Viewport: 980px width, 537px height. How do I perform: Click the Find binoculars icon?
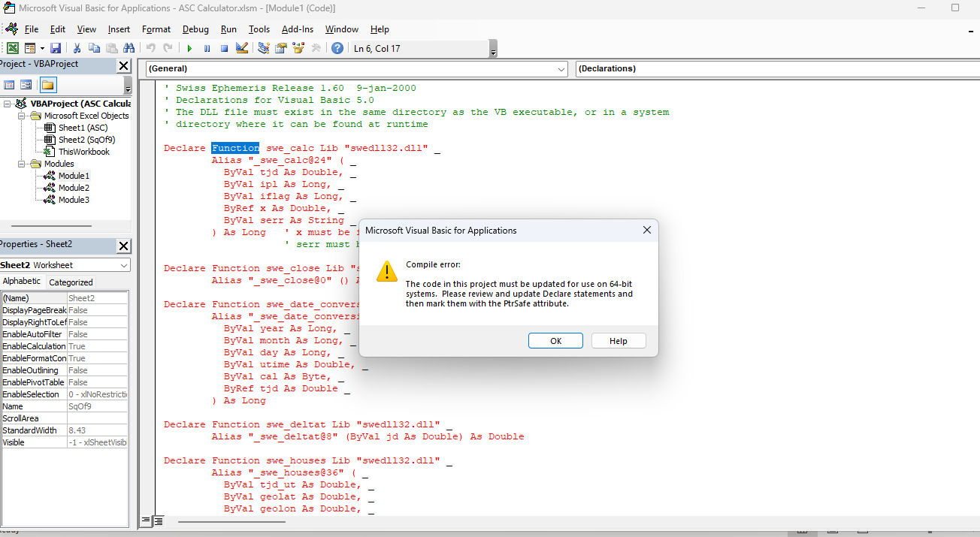coord(127,48)
